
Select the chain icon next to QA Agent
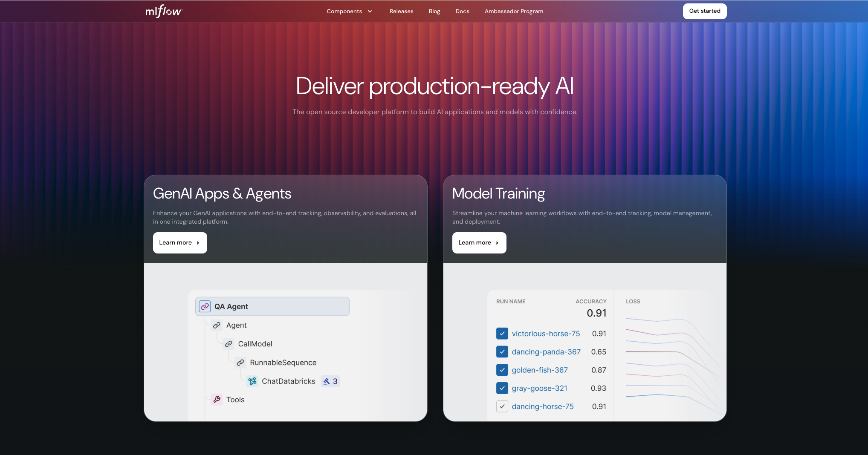[x=205, y=306]
